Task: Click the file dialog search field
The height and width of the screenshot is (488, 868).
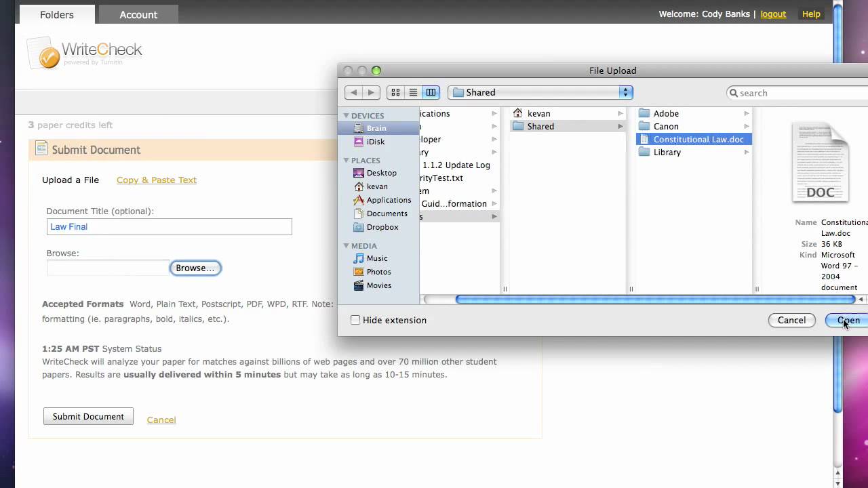Action: 797,93
